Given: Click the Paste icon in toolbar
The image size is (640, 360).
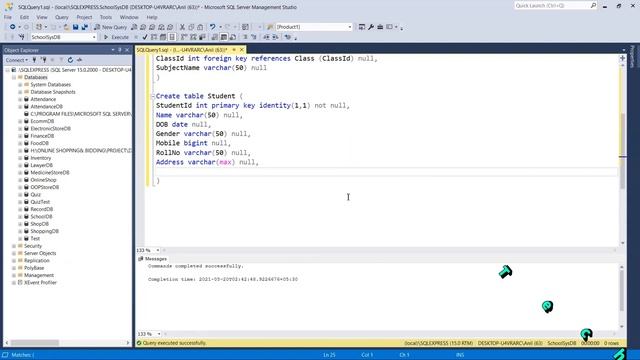Looking at the screenshot, I should point(200,27).
